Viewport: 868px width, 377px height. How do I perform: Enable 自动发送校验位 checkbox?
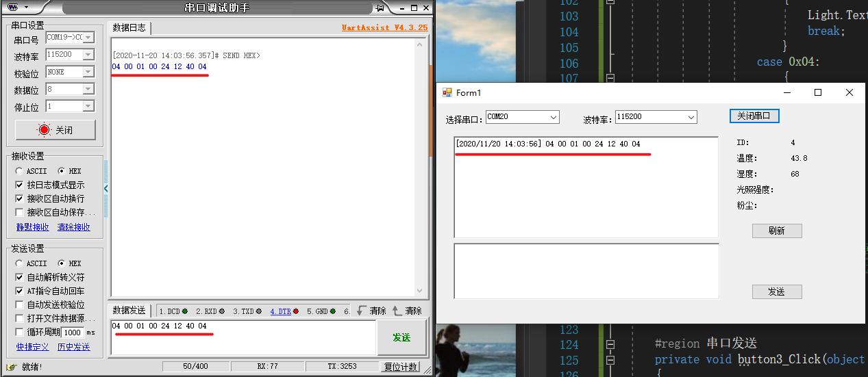(x=19, y=304)
